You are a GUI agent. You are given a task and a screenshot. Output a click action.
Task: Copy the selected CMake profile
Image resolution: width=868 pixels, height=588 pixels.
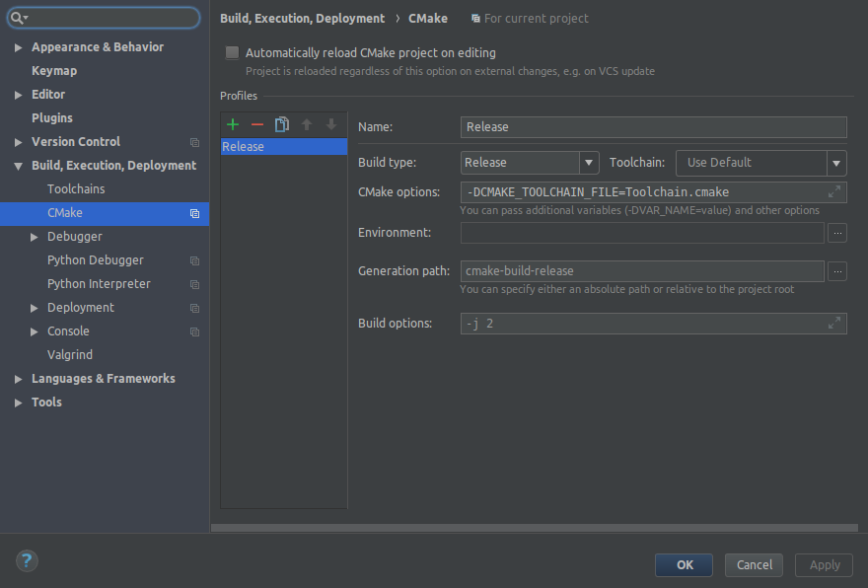282,124
